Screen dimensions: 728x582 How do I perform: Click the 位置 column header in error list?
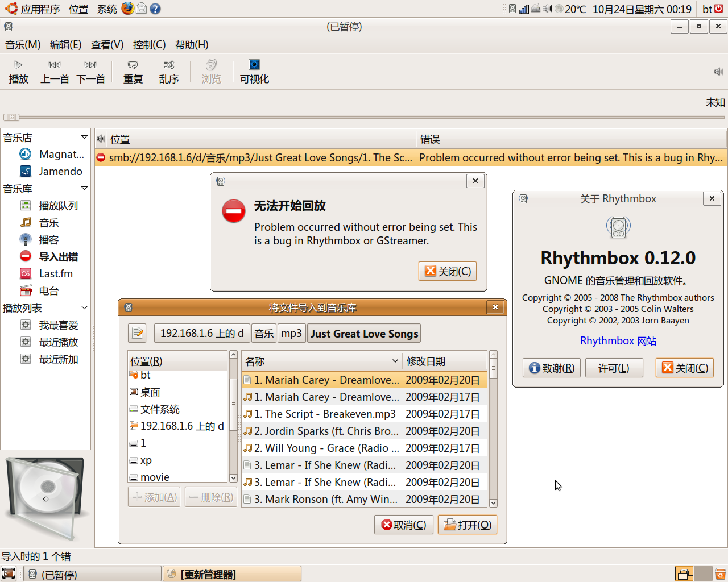coord(262,139)
